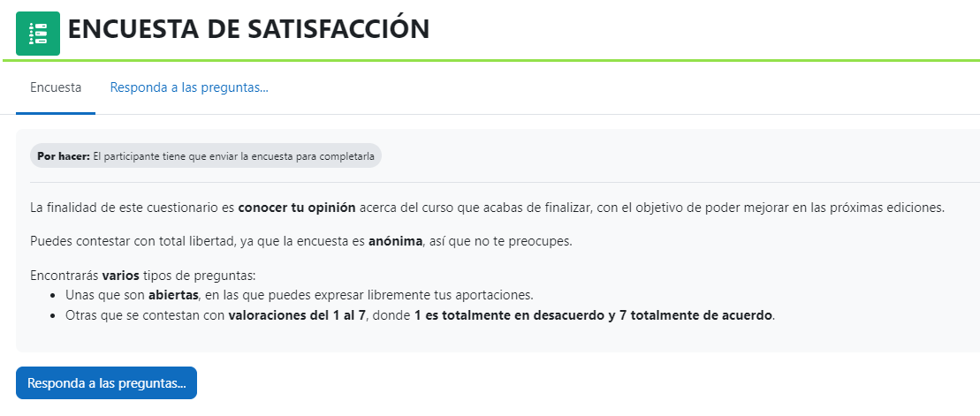Click the ENCUESTA DE SATISFACCIÓN heading
The width and height of the screenshot is (980, 416).
(248, 29)
